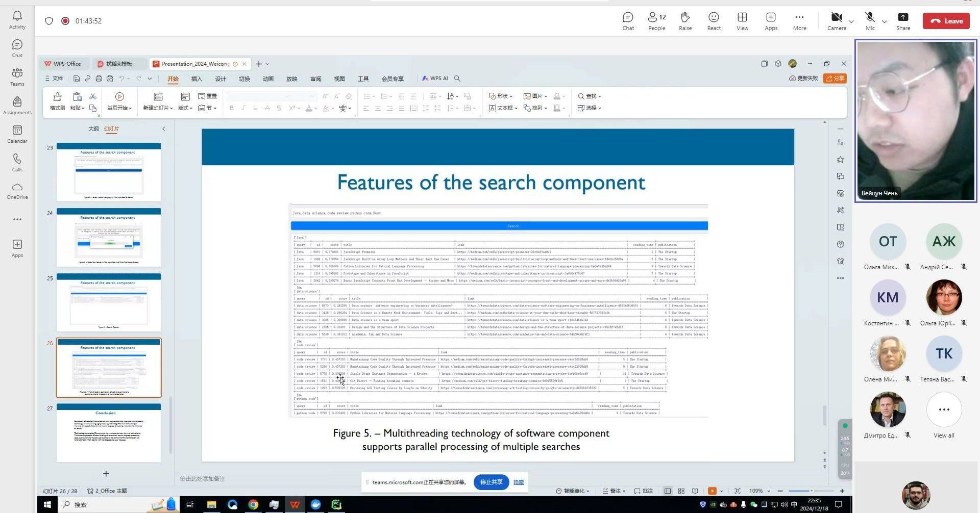Click the 停止共享 stop sharing button
The height and width of the screenshot is (513, 980).
pos(491,482)
